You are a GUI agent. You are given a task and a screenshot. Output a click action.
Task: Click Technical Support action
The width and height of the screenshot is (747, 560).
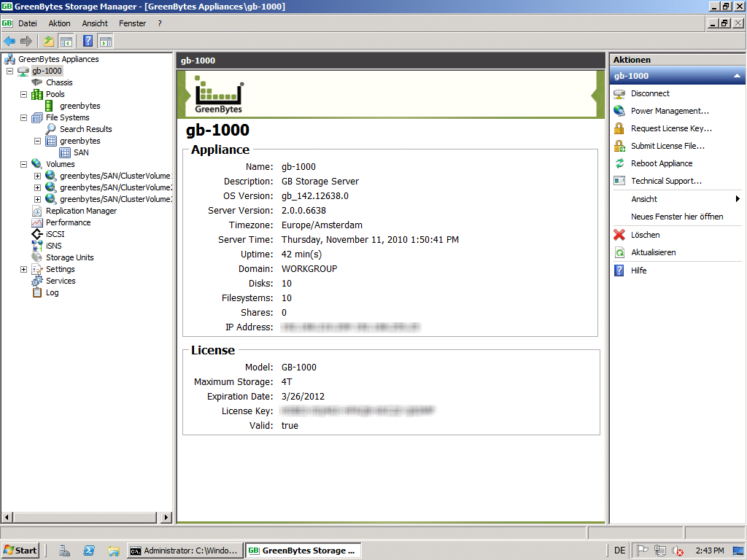[x=666, y=181]
